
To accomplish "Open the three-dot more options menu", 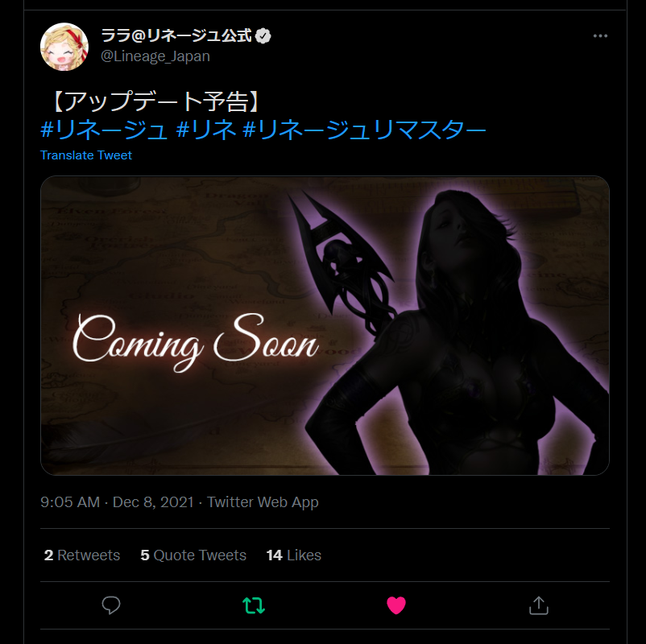I will click(x=600, y=36).
